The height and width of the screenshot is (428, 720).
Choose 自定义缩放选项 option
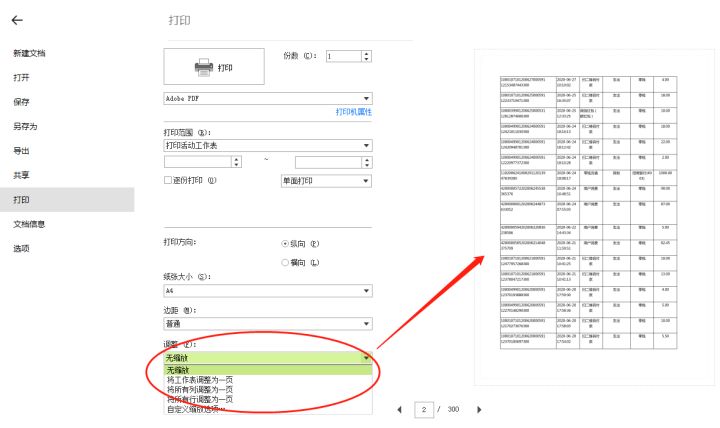tap(268, 409)
